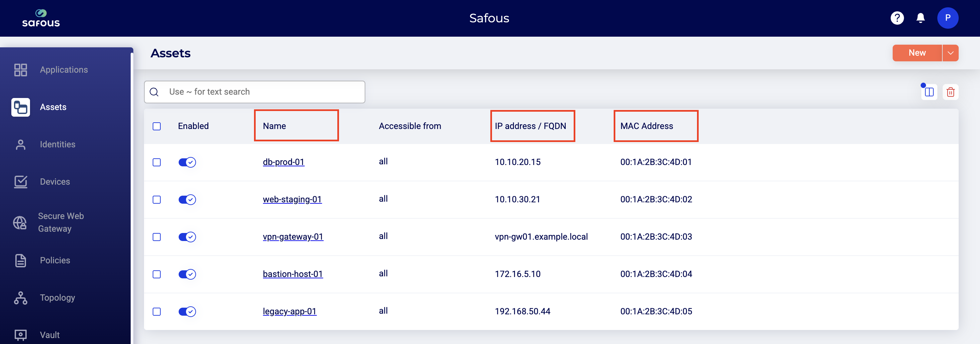Check the select-all checkbox in header
This screenshot has height=344, width=980.
coord(157,126)
